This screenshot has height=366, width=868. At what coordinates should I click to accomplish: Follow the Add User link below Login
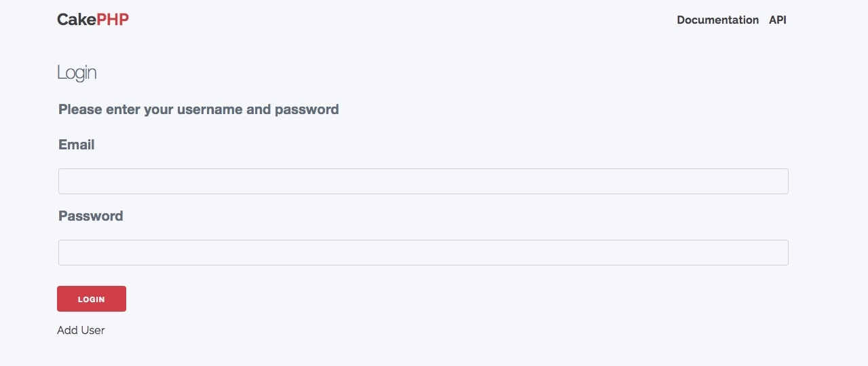pos(81,331)
